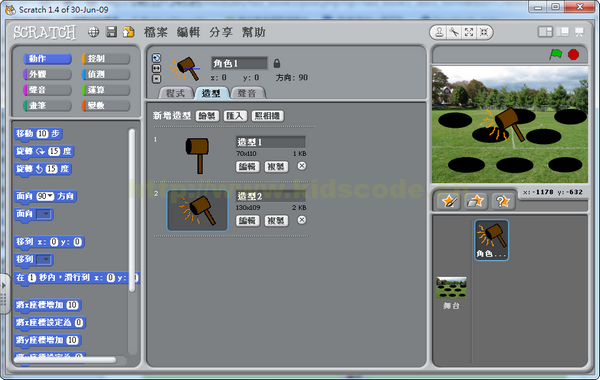Viewport: 600px width, 380px height.
Task: Click the 匯入 import costume button
Action: pos(235,116)
